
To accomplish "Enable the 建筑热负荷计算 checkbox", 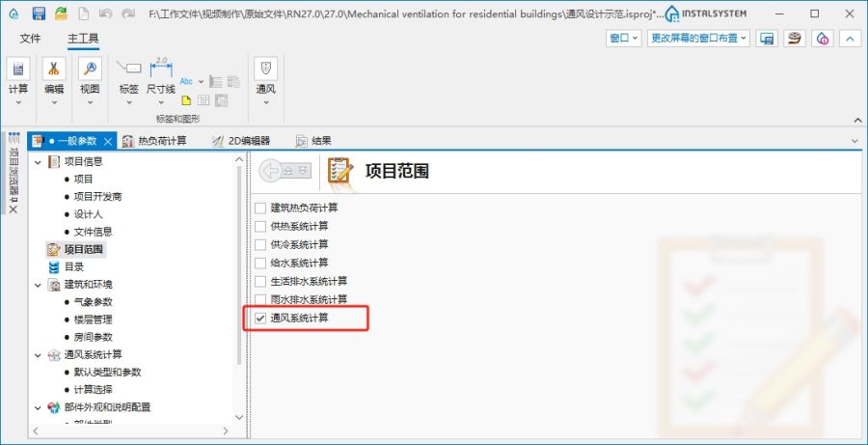I will click(x=260, y=208).
